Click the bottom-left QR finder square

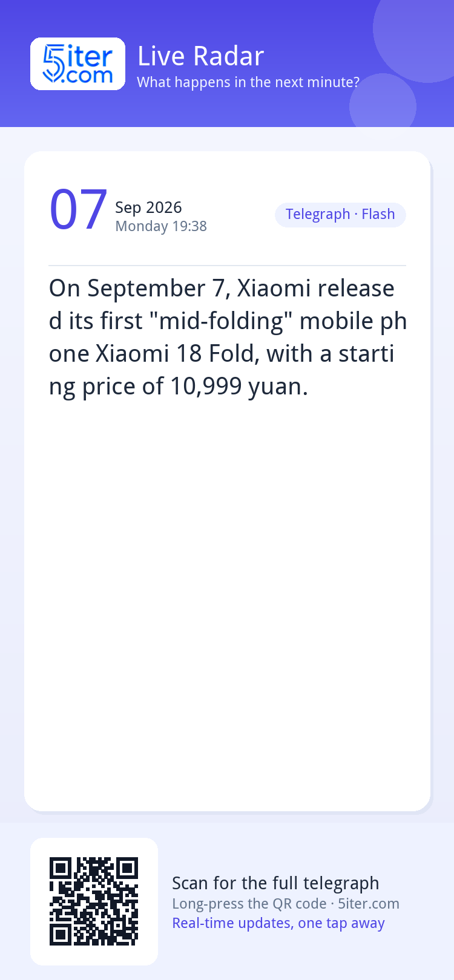click(x=61, y=935)
